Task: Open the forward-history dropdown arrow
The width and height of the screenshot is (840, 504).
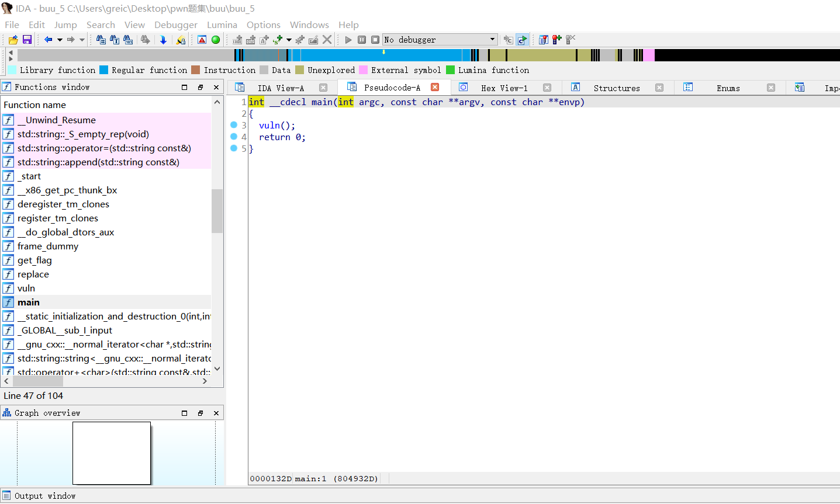Action: pos(82,40)
